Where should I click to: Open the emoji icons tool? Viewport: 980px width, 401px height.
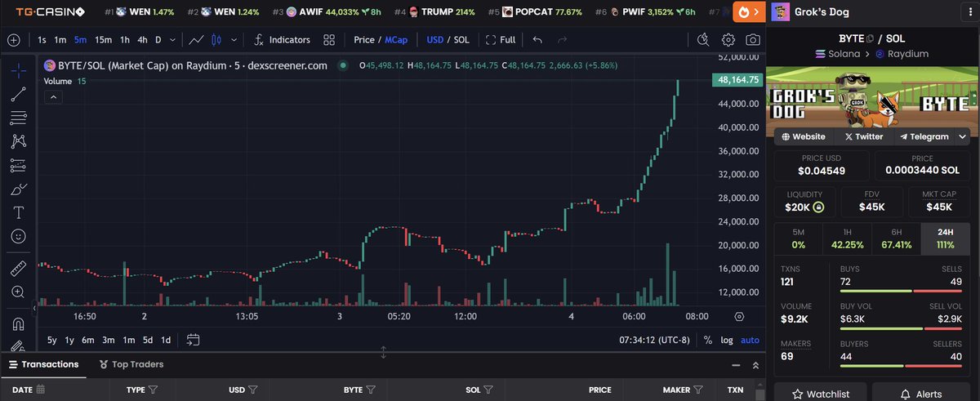click(x=18, y=236)
